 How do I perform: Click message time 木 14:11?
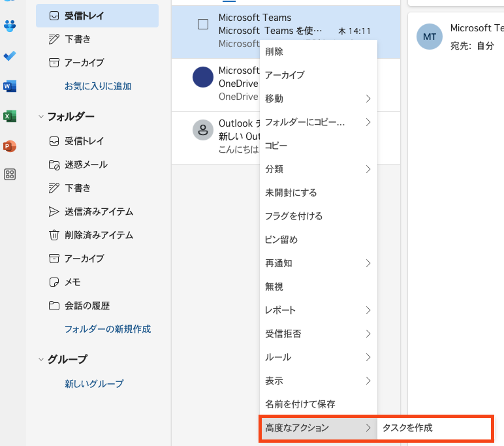point(354,31)
